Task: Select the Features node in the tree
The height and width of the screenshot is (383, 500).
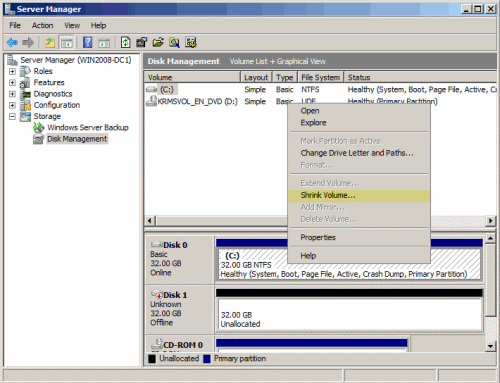Action: coord(49,82)
